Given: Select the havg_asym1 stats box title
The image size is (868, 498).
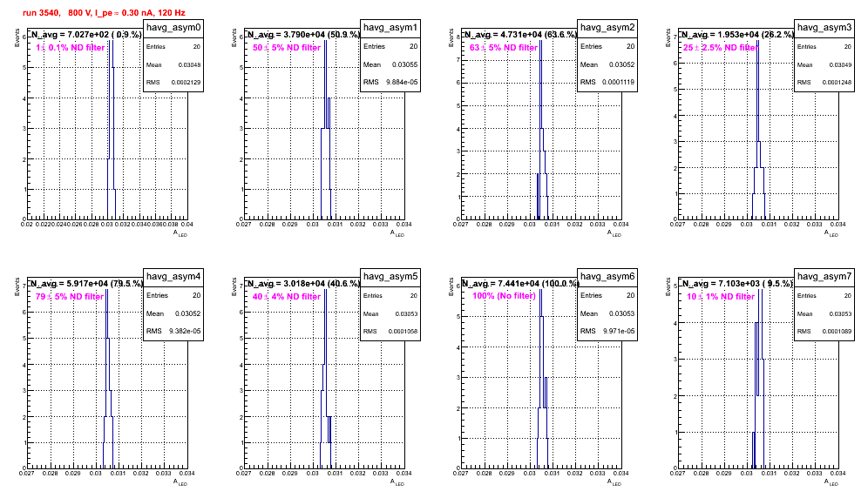Looking at the screenshot, I should pyautogui.click(x=390, y=27).
